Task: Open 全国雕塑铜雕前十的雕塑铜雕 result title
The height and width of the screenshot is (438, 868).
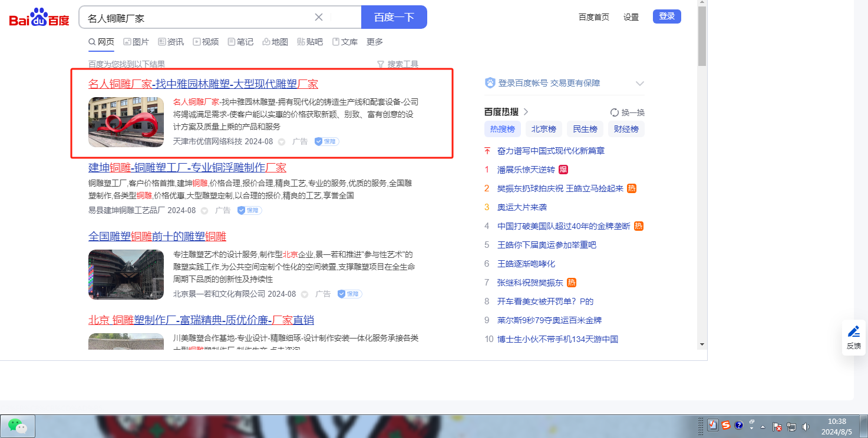Action: point(157,237)
